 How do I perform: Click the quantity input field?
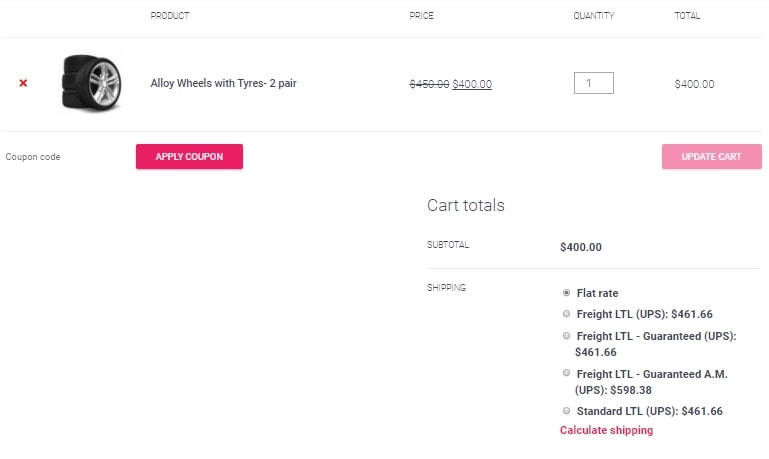click(x=593, y=83)
